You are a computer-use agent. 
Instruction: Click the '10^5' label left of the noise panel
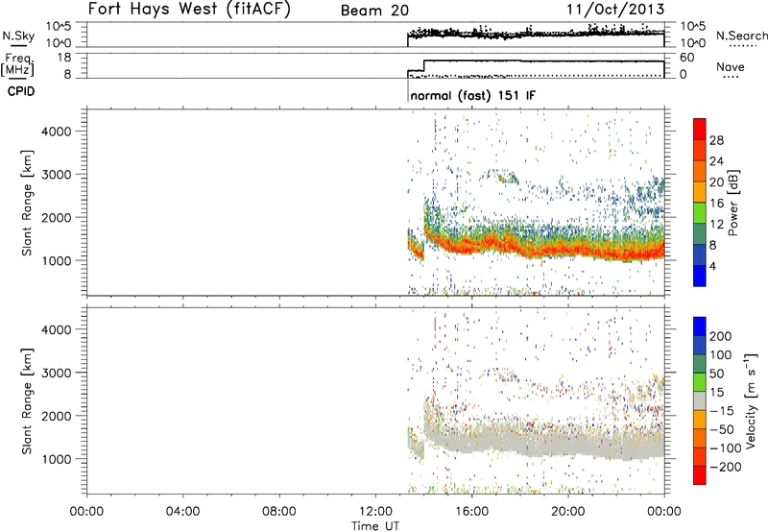click(x=59, y=27)
